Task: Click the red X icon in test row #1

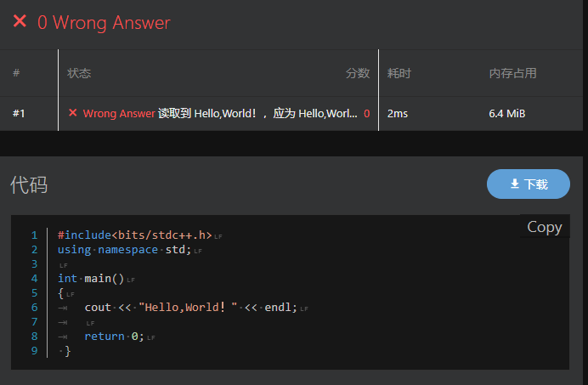Action: click(73, 113)
